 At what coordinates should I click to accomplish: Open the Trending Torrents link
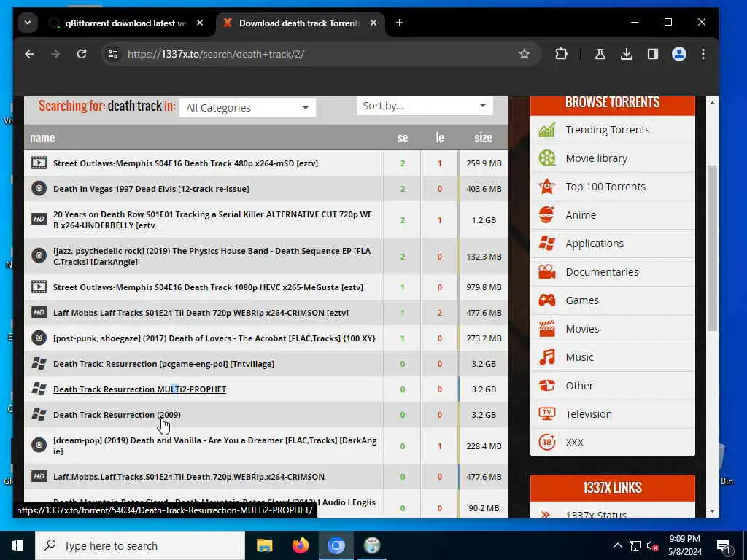(x=608, y=130)
